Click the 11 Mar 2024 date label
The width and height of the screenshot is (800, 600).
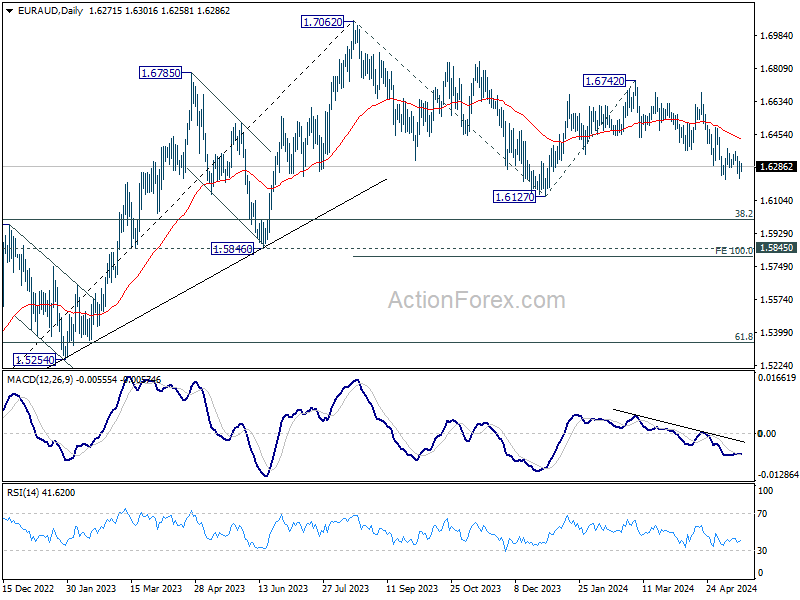click(668, 589)
